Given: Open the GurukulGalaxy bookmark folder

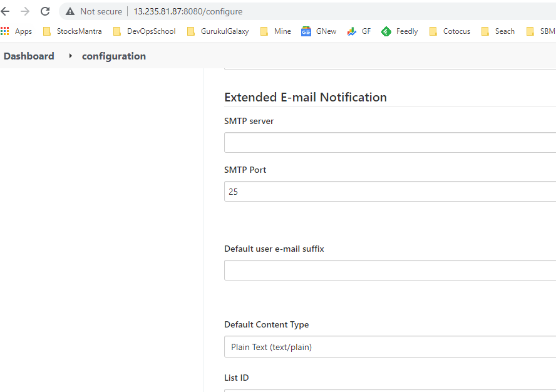Looking at the screenshot, I should coord(218,31).
